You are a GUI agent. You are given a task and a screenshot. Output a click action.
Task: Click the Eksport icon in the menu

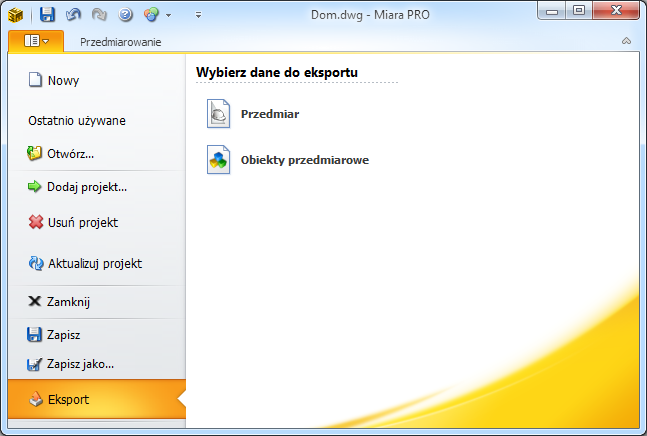36,399
